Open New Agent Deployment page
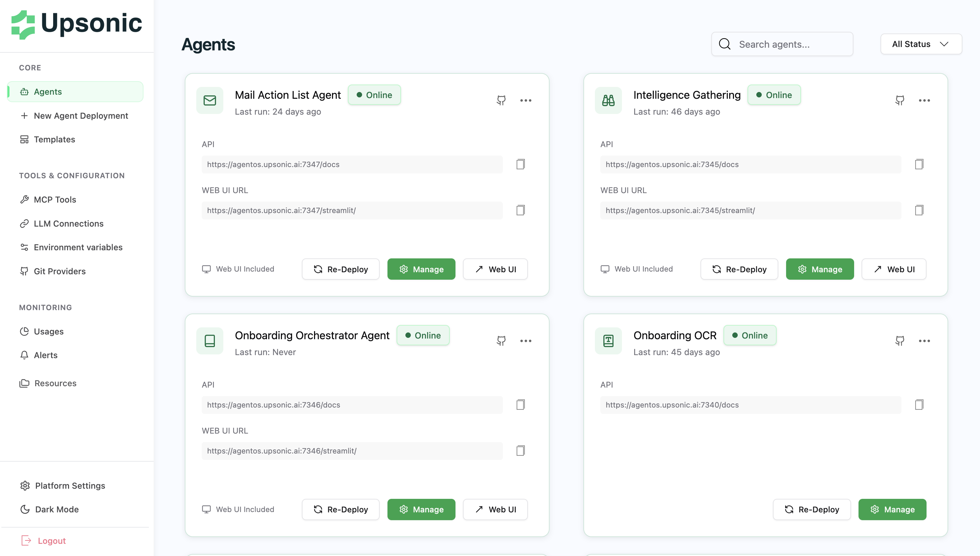 click(x=81, y=116)
